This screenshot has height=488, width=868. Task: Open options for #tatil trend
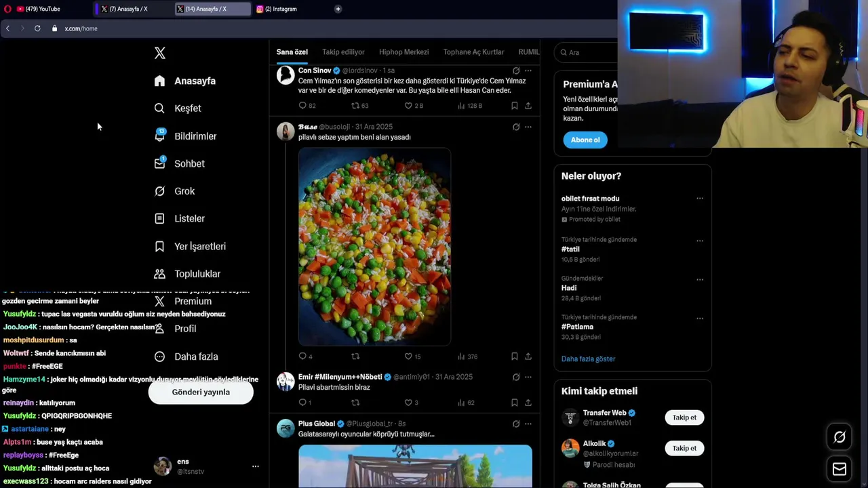point(700,241)
